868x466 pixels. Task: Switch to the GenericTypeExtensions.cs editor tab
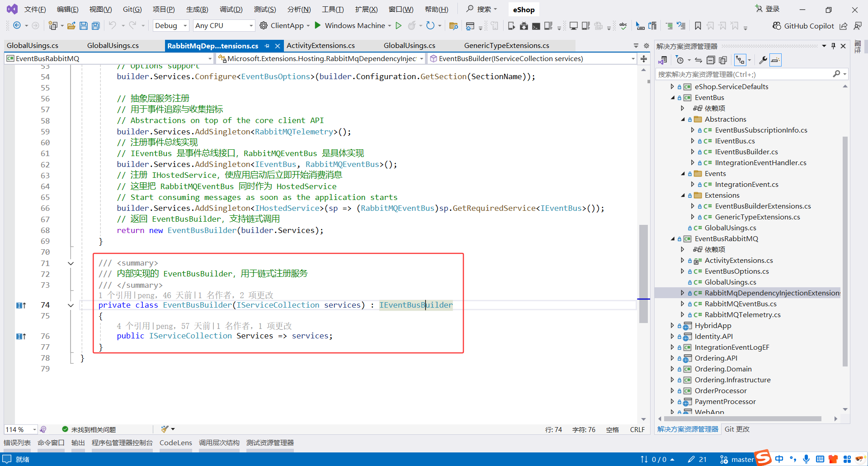tap(506, 46)
